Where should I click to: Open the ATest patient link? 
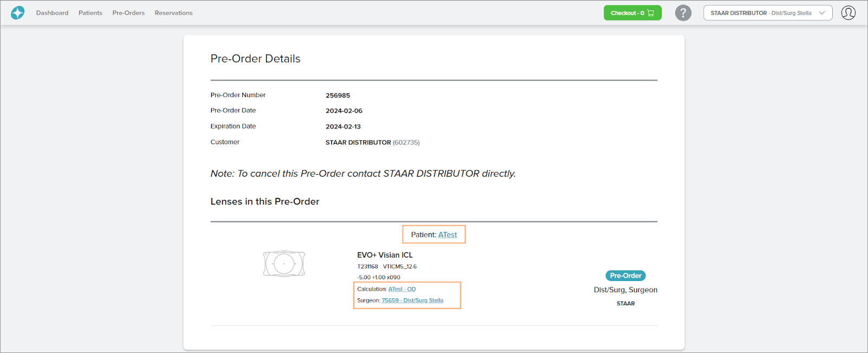(448, 235)
